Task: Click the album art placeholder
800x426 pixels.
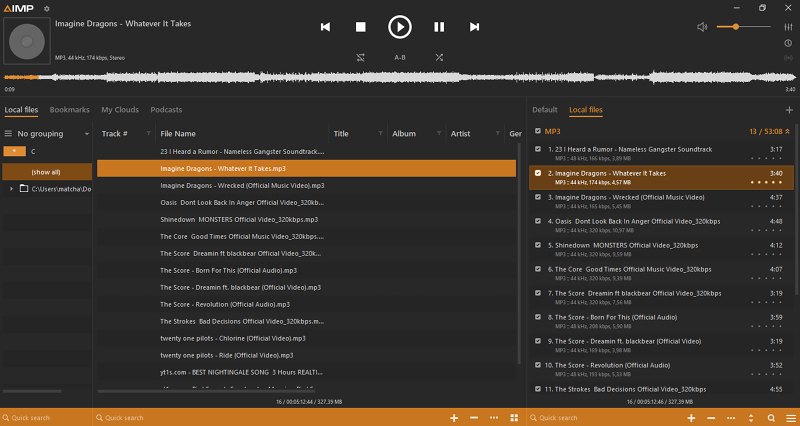Action: (27, 41)
